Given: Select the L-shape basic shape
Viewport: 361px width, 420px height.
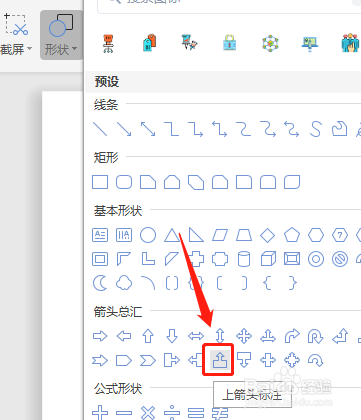Looking at the screenshot, I should click(148, 259).
